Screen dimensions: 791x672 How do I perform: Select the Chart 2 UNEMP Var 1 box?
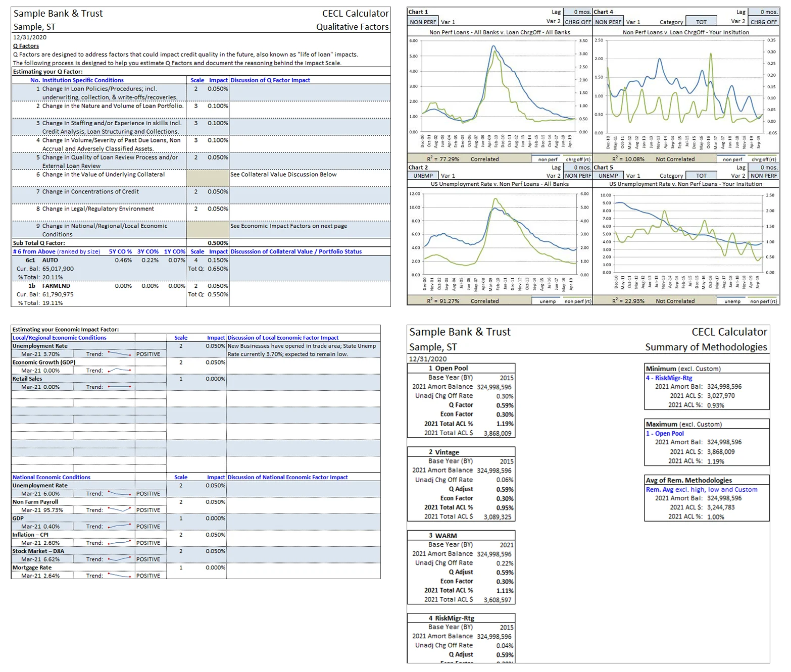(x=423, y=176)
